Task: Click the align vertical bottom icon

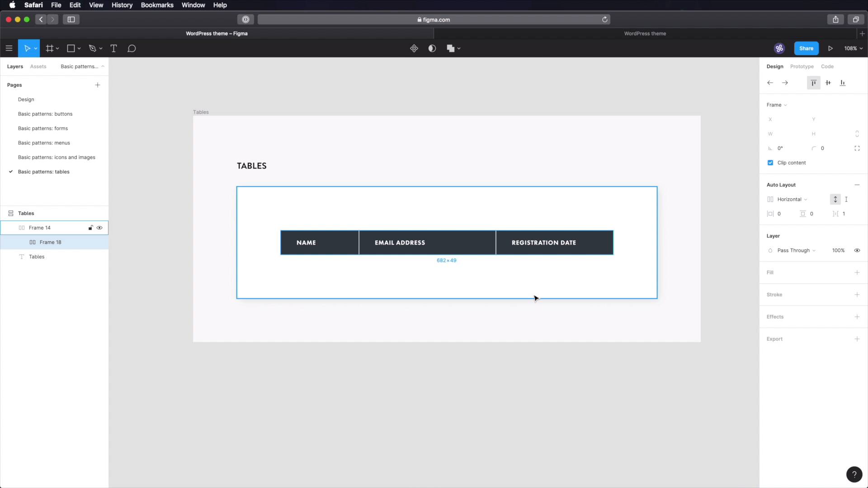Action: pos(843,83)
